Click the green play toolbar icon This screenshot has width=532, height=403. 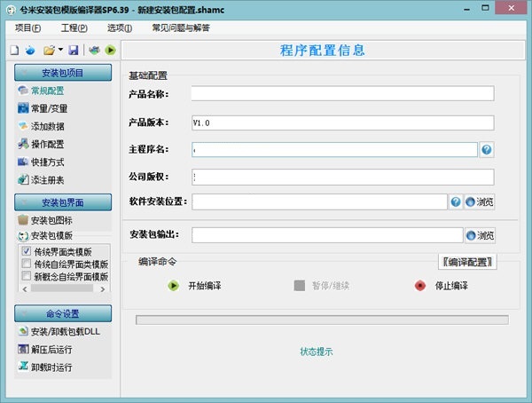pyautogui.click(x=110, y=51)
